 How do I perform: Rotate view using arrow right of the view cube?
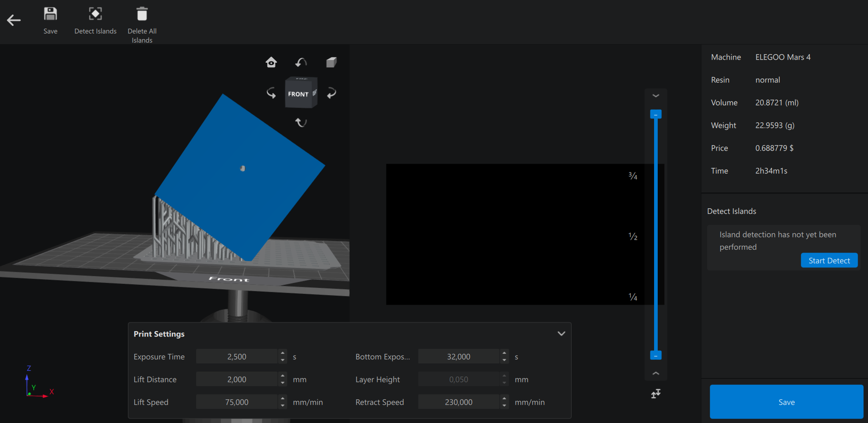click(331, 93)
